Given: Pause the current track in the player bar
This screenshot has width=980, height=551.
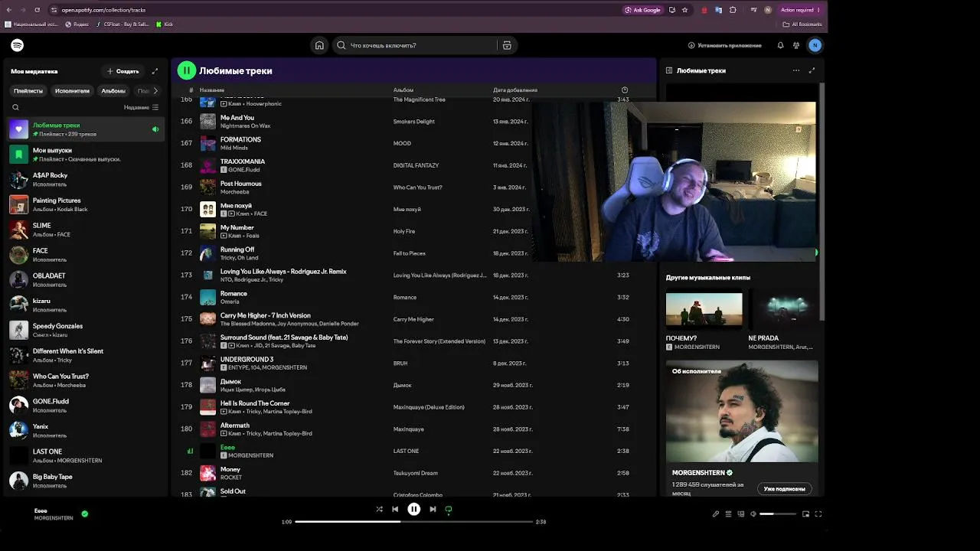Looking at the screenshot, I should [x=413, y=509].
